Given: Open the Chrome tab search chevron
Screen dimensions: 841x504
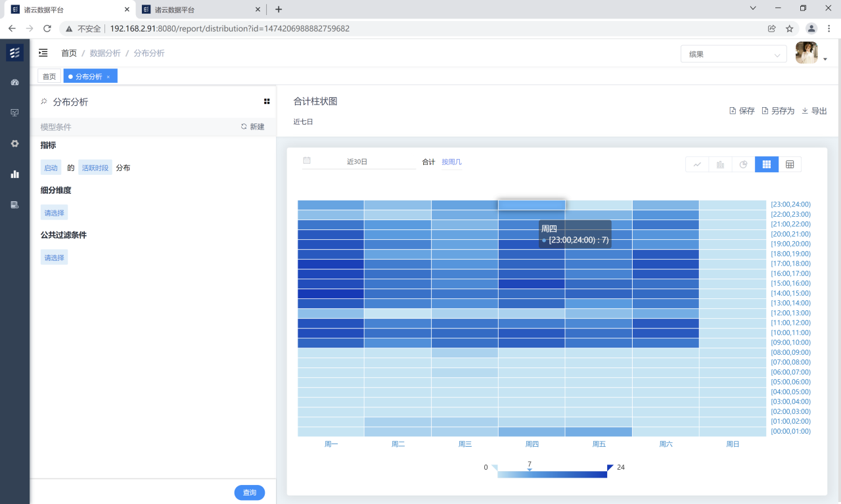Looking at the screenshot, I should [753, 9].
